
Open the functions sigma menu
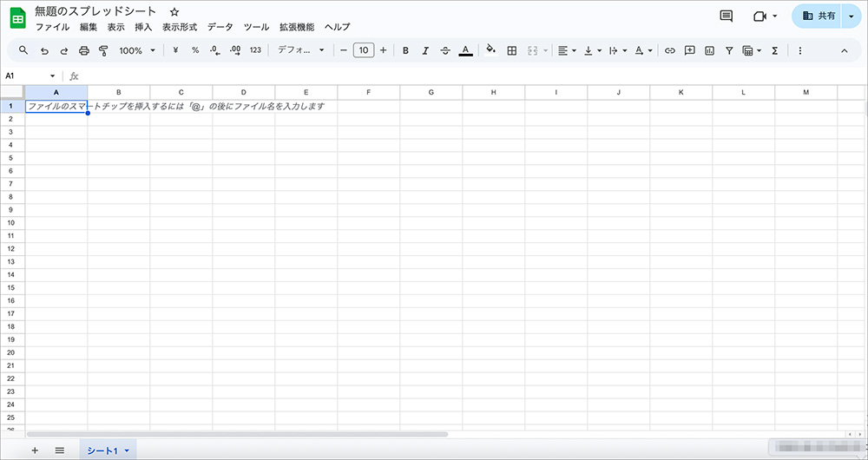[774, 51]
